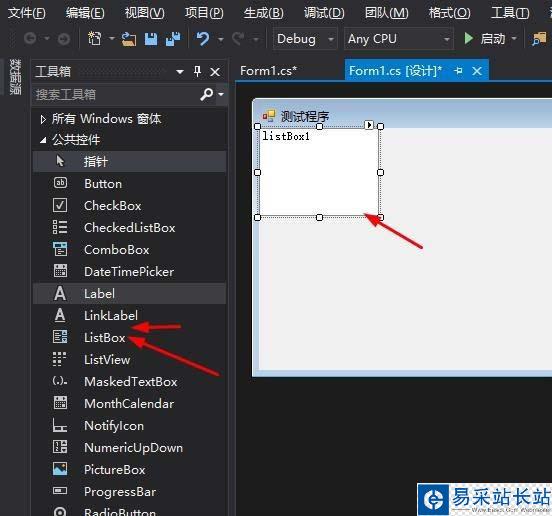
Task: Select the ProgressBar control in toolbox
Action: point(130,491)
